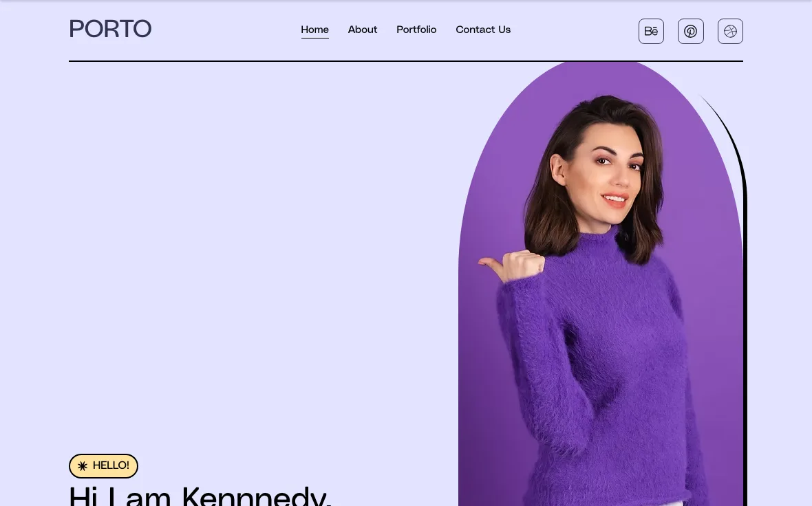Go to the Home menu item
The height and width of the screenshot is (506, 812).
tap(315, 30)
